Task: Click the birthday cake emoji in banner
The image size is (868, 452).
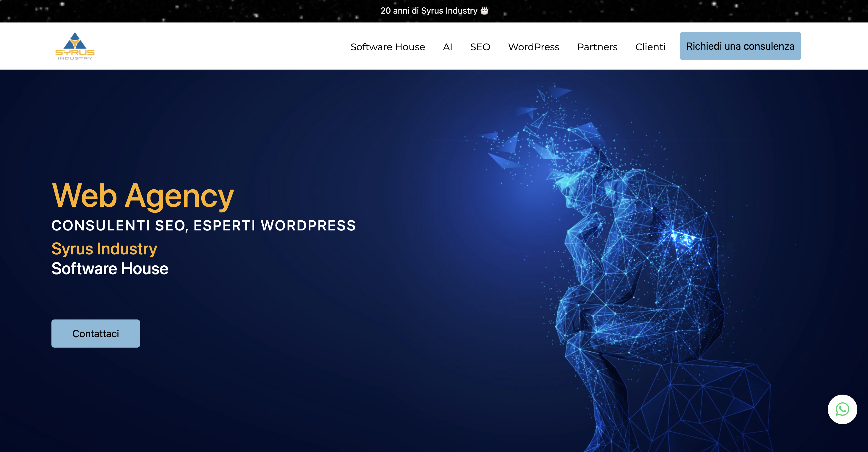Action: [x=484, y=10]
